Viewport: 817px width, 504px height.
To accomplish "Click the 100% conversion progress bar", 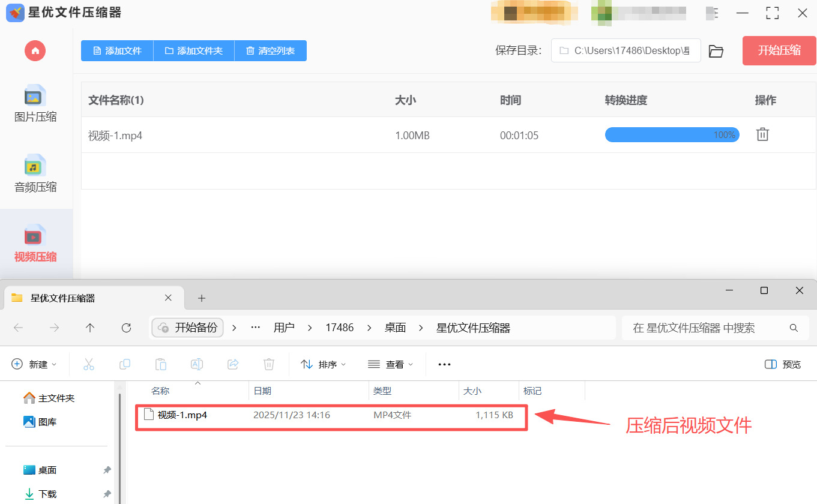I will (672, 135).
